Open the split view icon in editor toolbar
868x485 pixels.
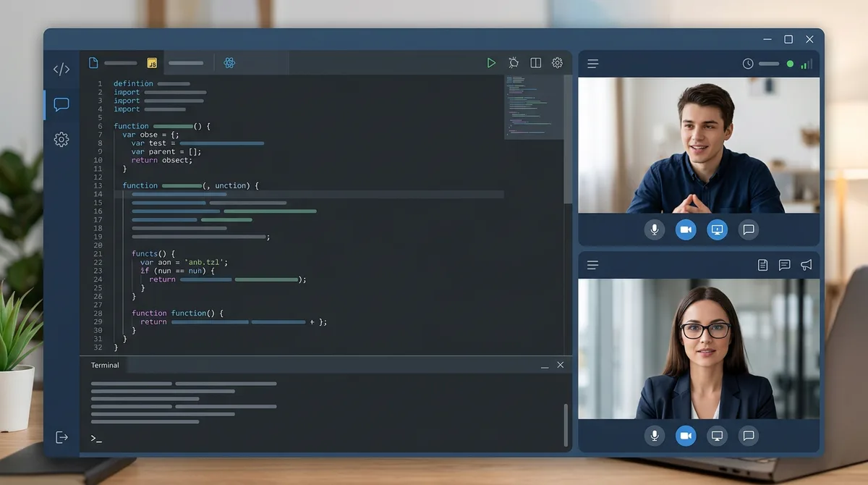click(535, 63)
